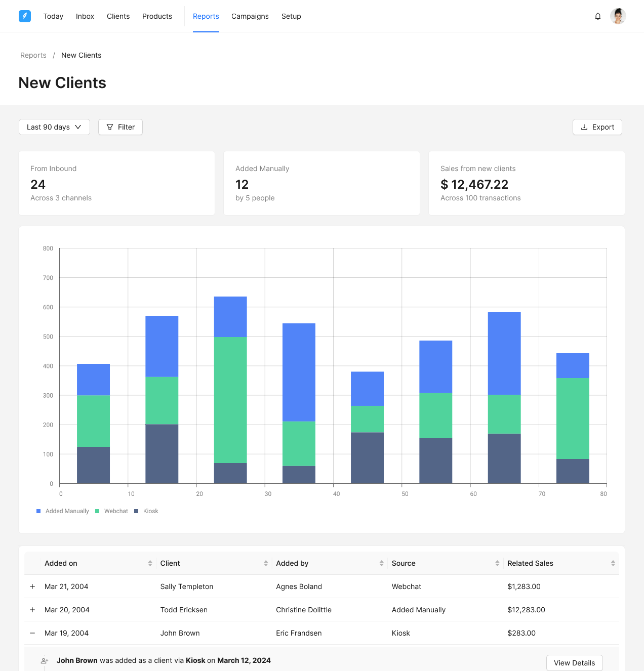The height and width of the screenshot is (671, 644).
Task: Toggle Added Manually series in chart legend
Action: point(63,511)
